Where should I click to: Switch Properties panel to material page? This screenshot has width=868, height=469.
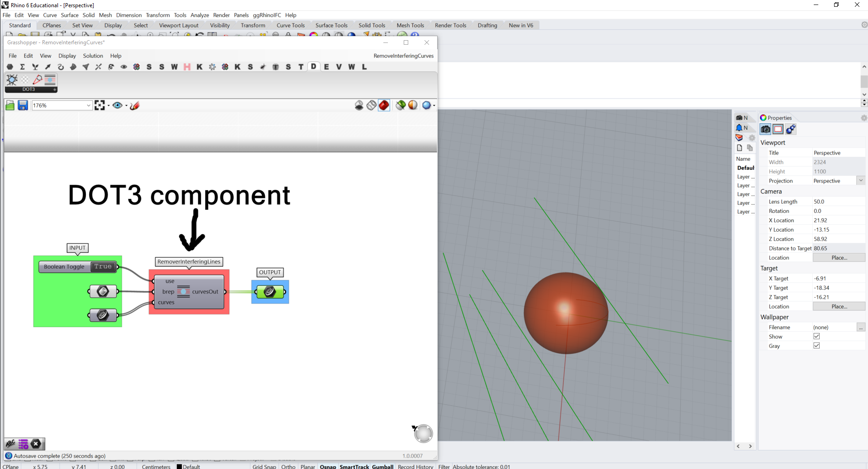coord(791,129)
